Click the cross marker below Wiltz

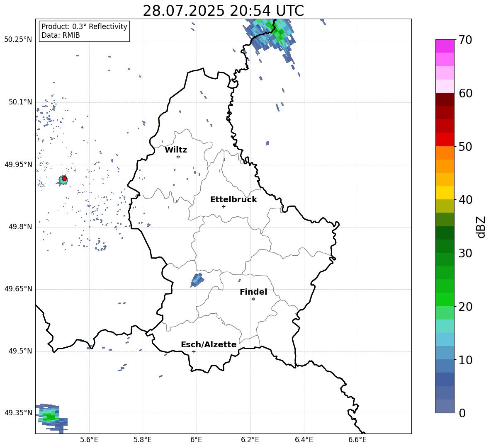pos(178,157)
